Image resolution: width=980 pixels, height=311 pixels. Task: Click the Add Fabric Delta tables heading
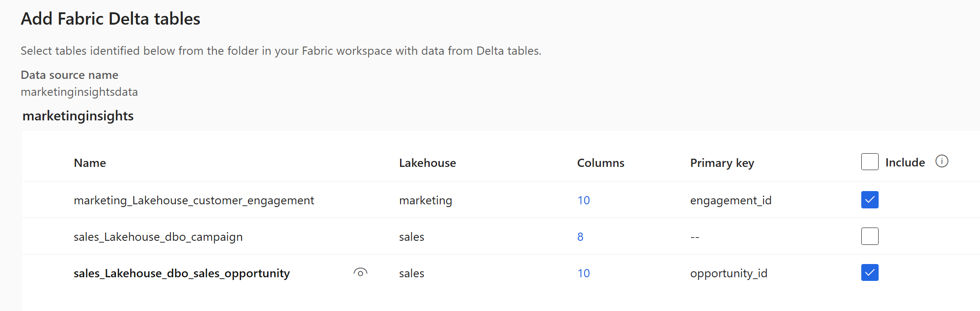[111, 19]
